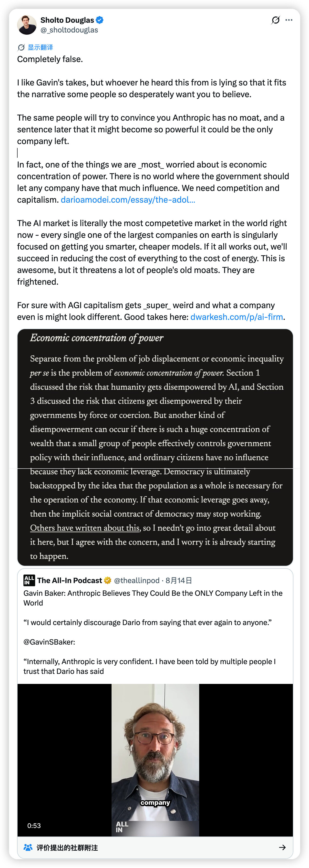Screen dimensions: 309x868
Task: Click the All-In Podcast logo avatar
Action: (29, 580)
